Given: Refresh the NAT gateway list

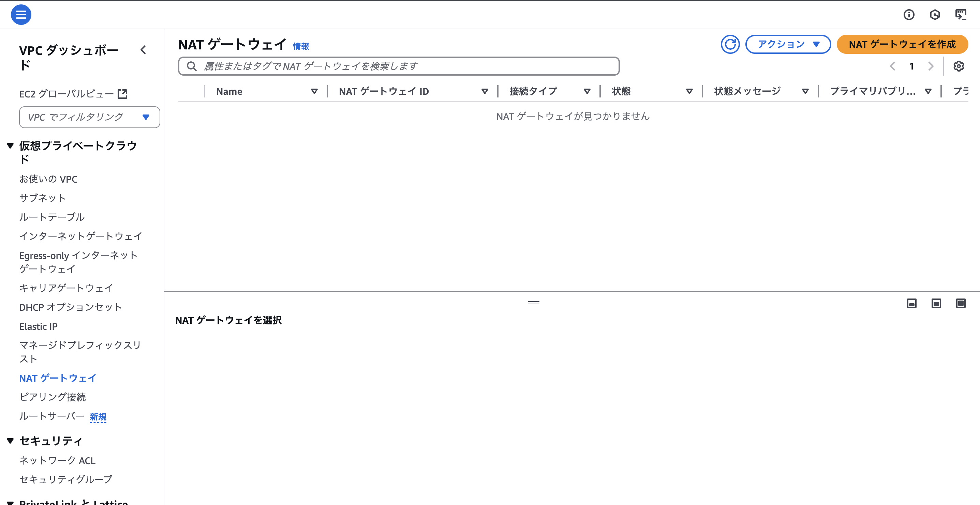Looking at the screenshot, I should (x=730, y=44).
